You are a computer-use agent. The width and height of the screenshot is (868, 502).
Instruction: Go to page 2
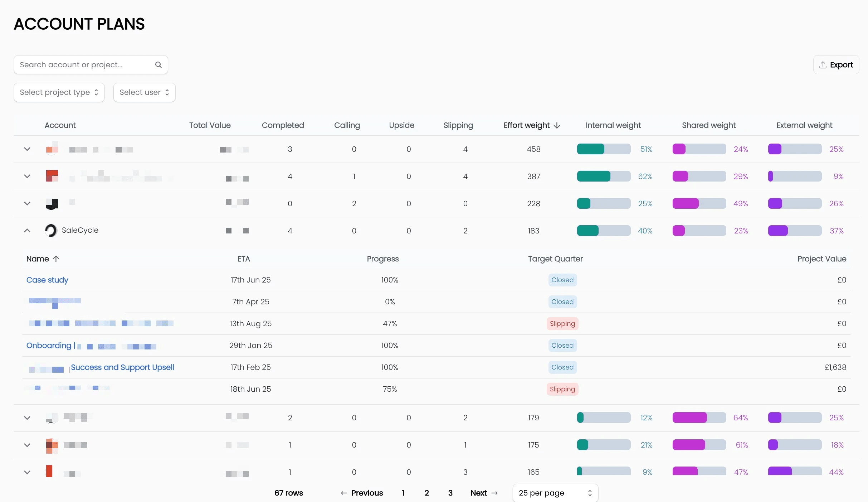[426, 493]
